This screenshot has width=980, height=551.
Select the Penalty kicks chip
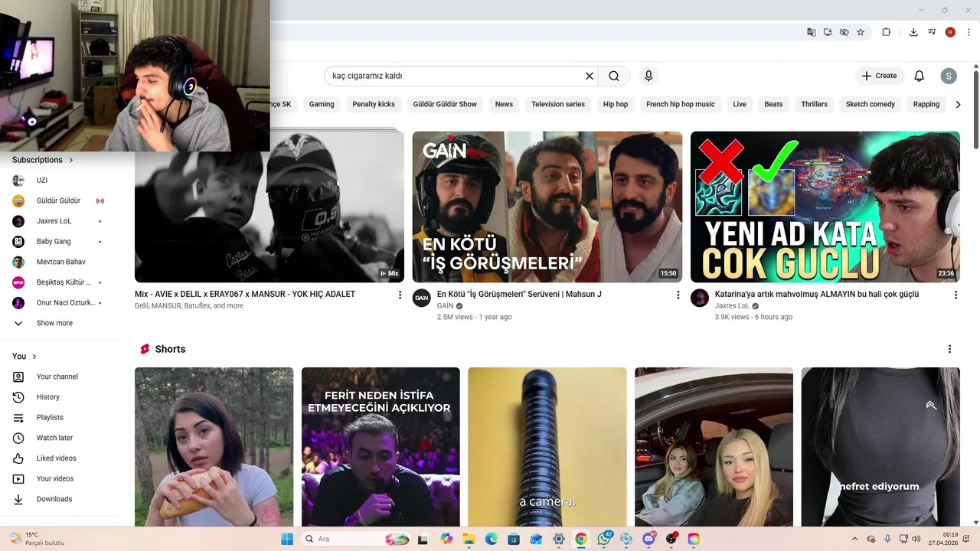pyautogui.click(x=374, y=104)
